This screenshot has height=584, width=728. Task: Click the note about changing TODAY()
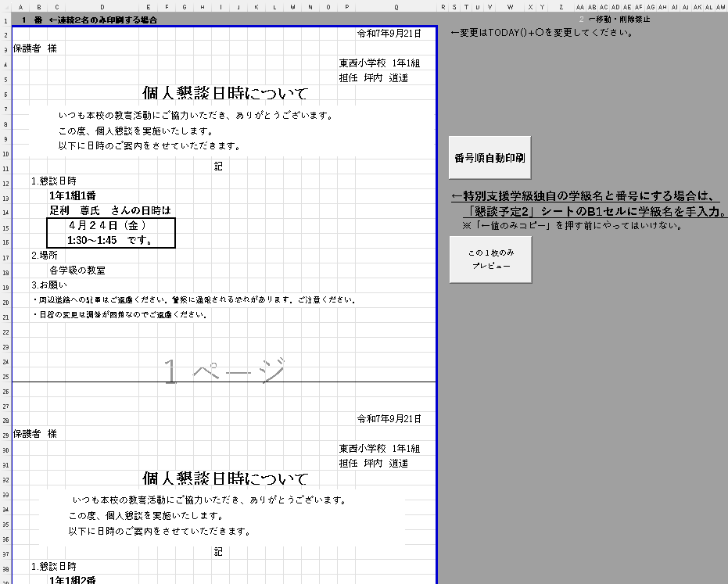point(541,34)
